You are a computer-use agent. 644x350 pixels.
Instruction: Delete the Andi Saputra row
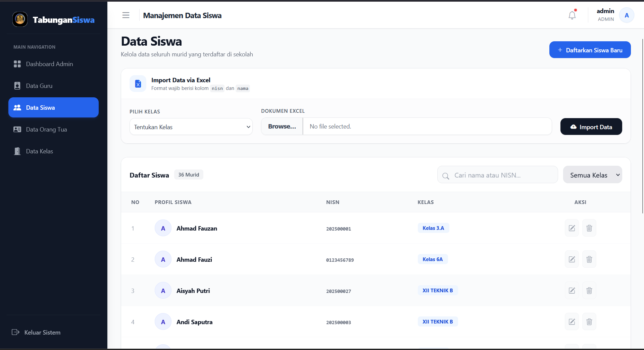[x=589, y=322]
